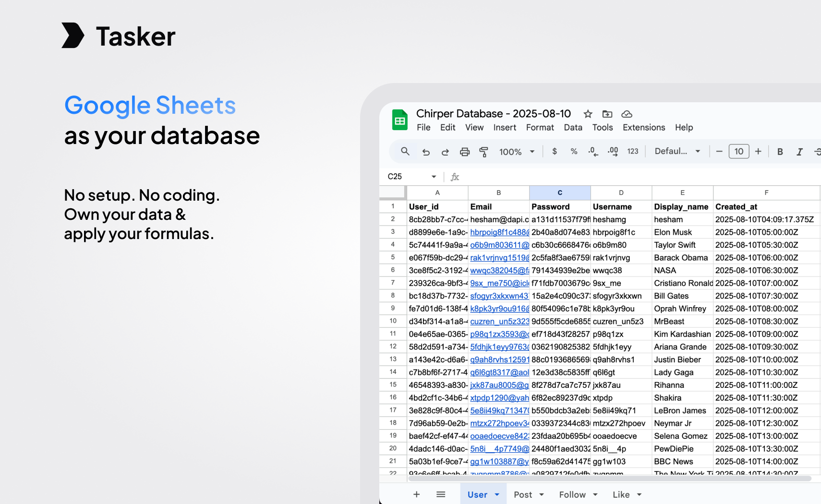Select the PewDiePie display name cell
The width and height of the screenshot is (821, 504).
click(682, 449)
